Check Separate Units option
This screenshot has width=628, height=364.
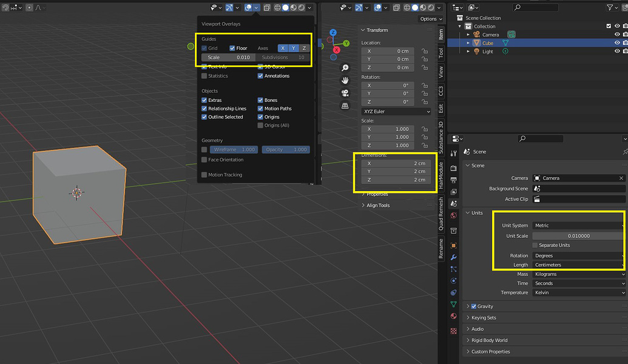pyautogui.click(x=535, y=245)
